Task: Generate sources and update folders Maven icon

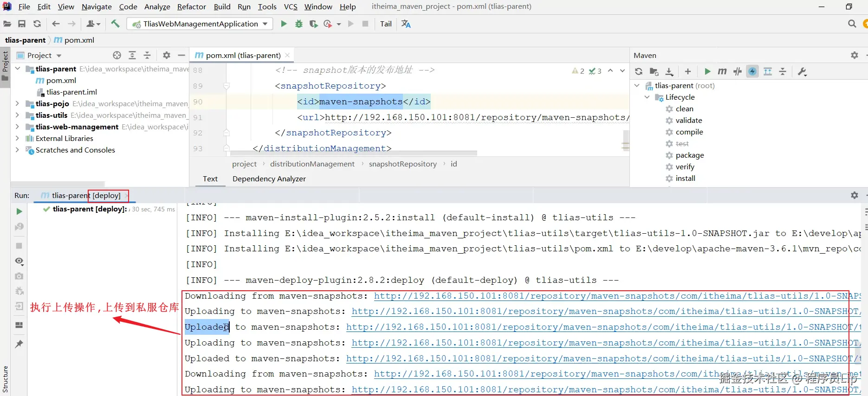Action: click(x=654, y=71)
